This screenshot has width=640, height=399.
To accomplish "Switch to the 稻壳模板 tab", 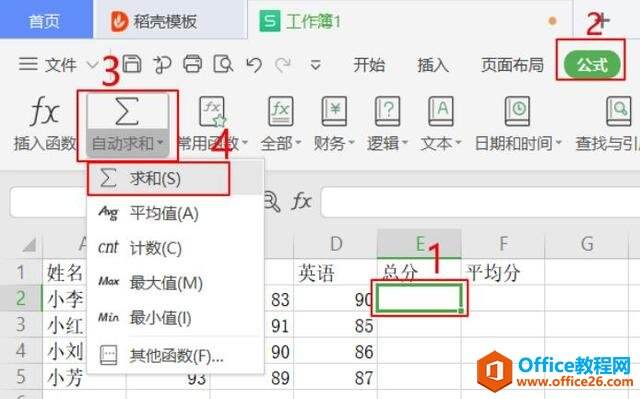I will click(x=169, y=20).
